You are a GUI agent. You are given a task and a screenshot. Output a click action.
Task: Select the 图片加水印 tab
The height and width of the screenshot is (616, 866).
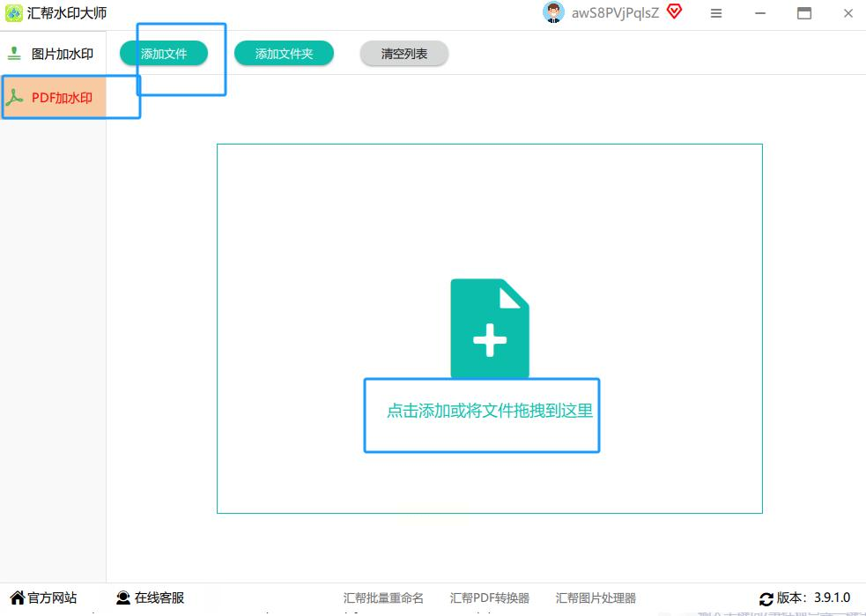pos(53,54)
